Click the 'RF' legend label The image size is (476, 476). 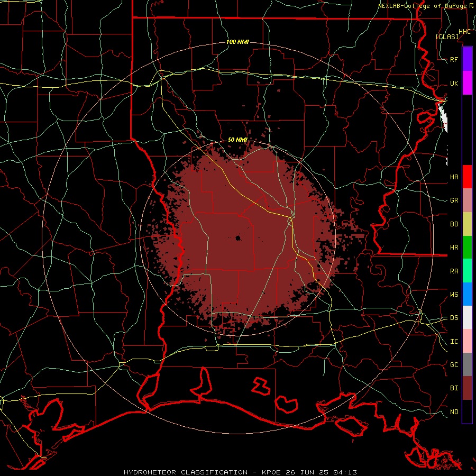[454, 59]
